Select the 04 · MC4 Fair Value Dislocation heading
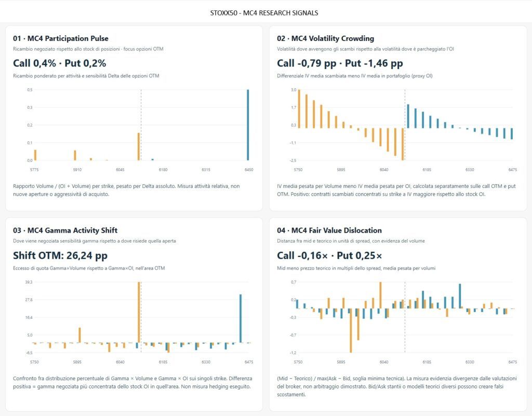532x416 pixels. pyautogui.click(x=329, y=230)
